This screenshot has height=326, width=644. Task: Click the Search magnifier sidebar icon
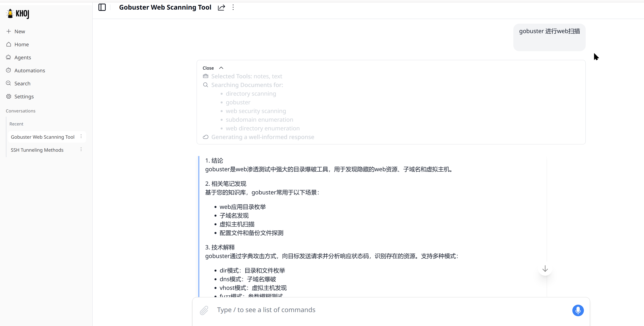[9, 83]
